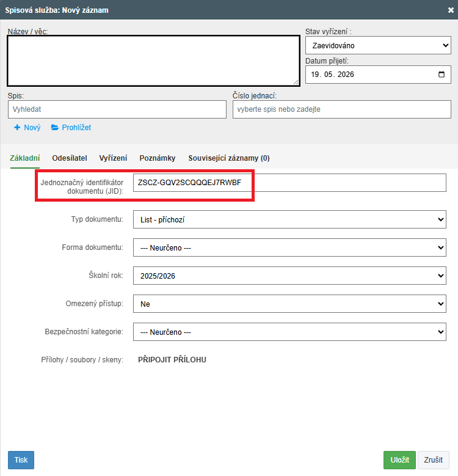Click the plus icon next to Nový

pyautogui.click(x=17, y=128)
